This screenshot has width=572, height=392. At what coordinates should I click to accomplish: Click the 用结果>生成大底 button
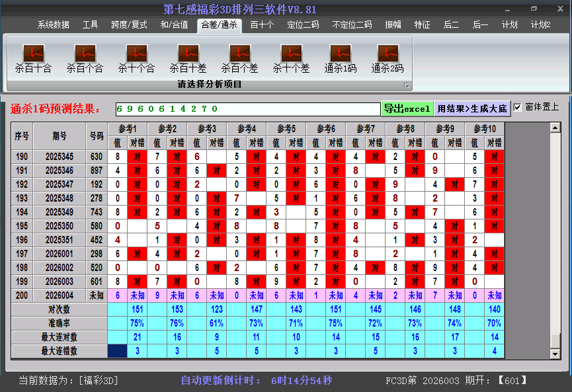tap(472, 108)
